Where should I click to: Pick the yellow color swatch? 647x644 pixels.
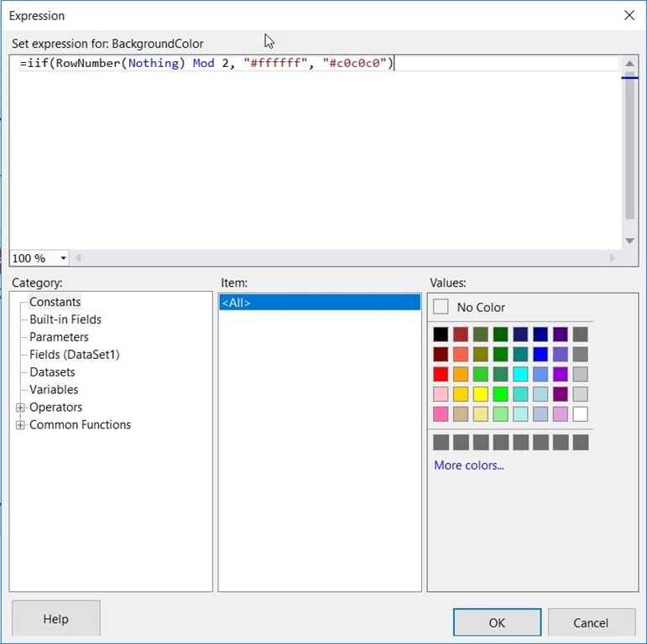click(x=480, y=394)
